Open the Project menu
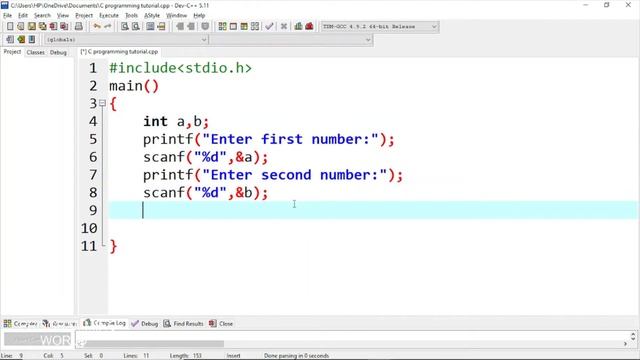 pyautogui.click(x=84, y=16)
